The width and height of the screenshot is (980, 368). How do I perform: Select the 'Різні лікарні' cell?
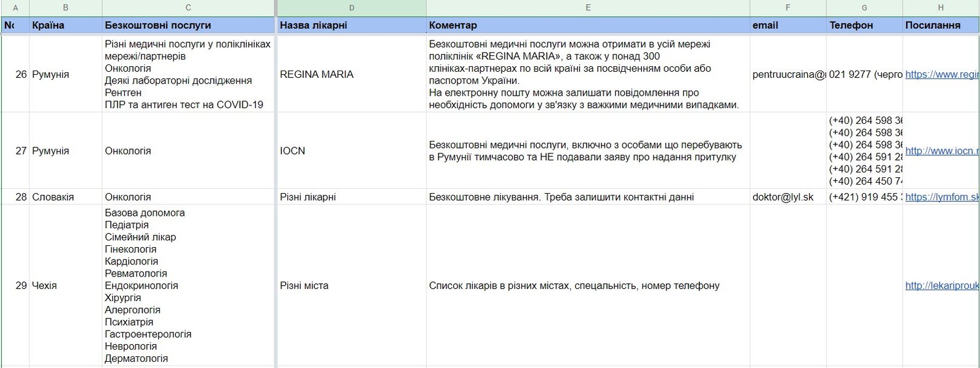(352, 197)
